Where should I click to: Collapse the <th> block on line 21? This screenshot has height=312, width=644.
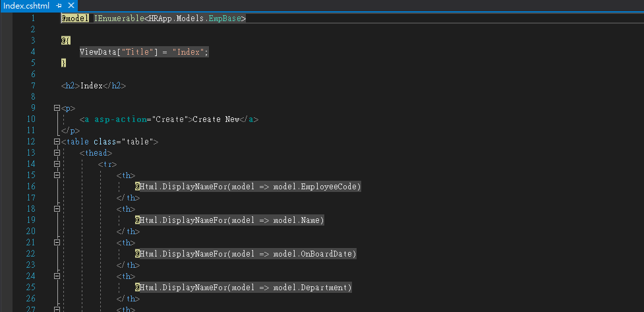click(x=57, y=243)
